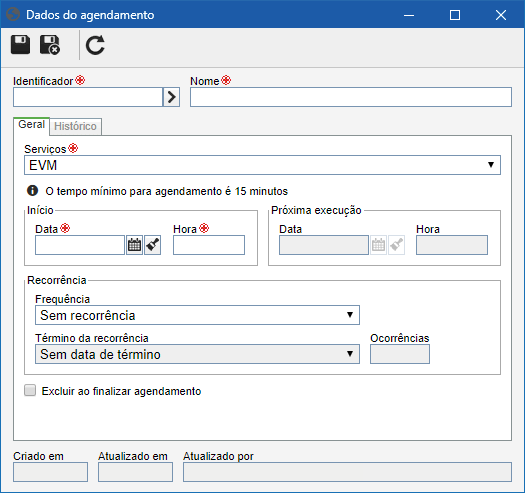Check Excluir ao finalizar agendamento
The image size is (525, 493).
30,390
